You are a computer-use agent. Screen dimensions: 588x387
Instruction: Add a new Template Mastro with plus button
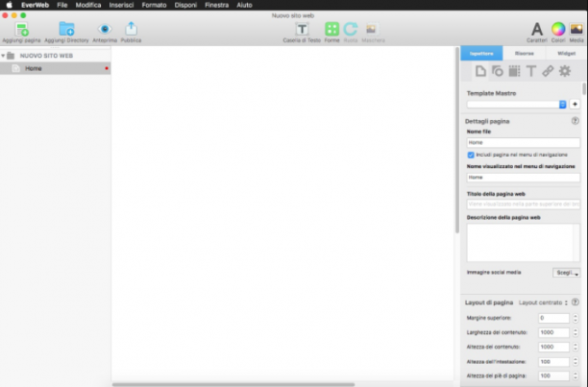[575, 104]
